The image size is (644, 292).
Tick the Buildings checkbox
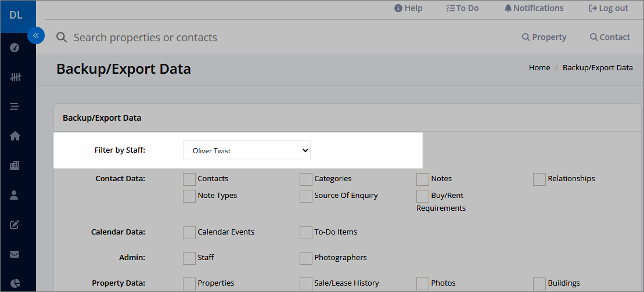coord(539,284)
